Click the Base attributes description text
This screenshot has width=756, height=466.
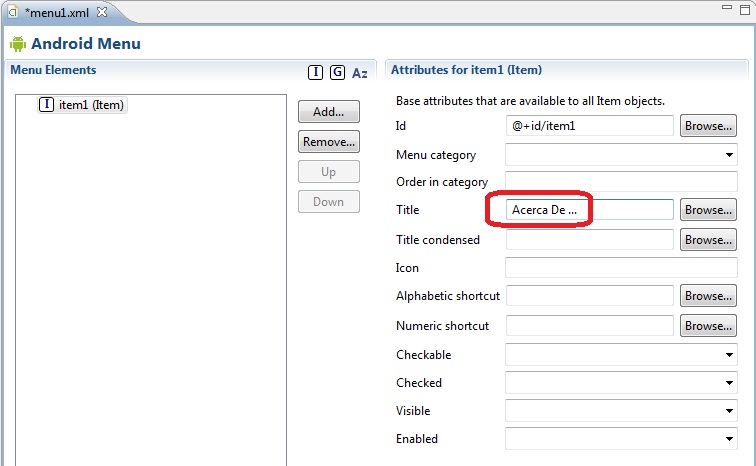click(530, 101)
